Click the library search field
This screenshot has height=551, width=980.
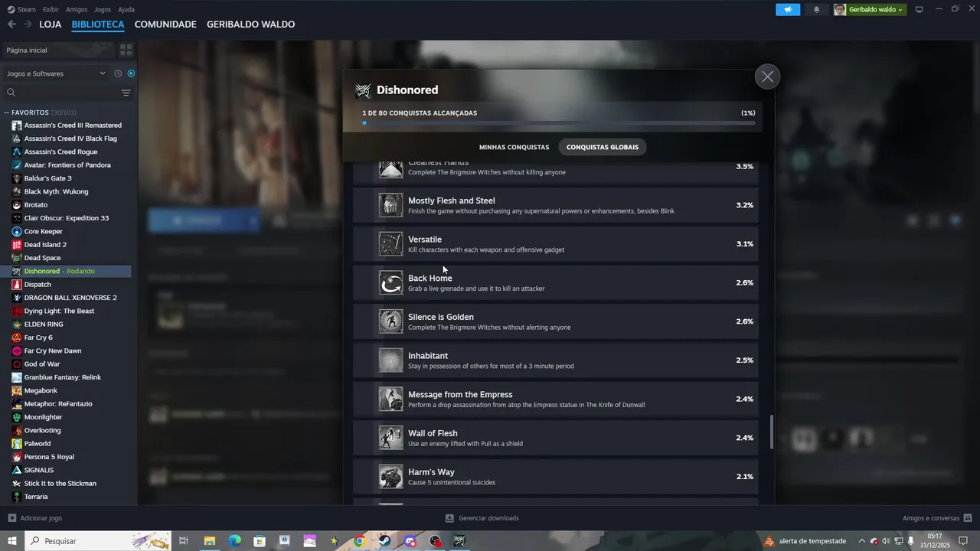pos(61,93)
